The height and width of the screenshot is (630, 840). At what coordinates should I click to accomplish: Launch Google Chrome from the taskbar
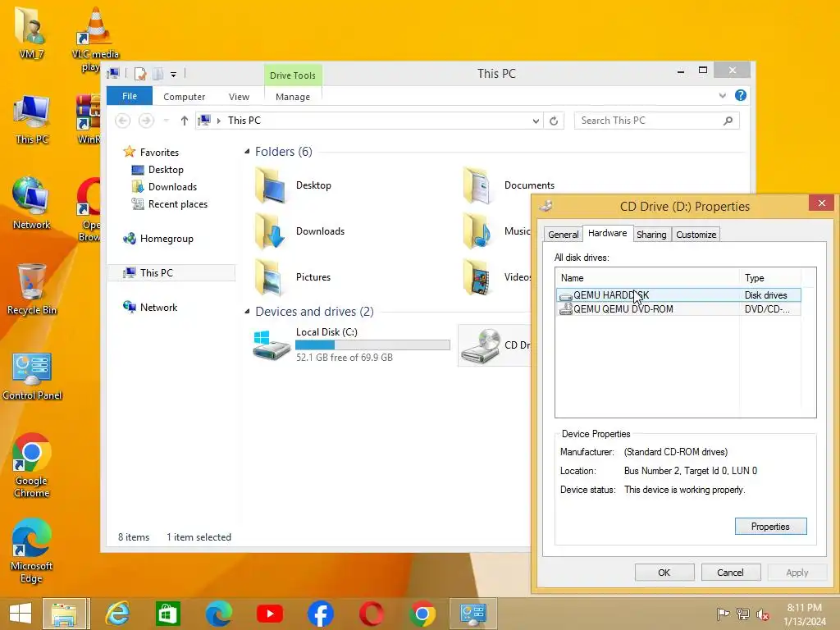tap(422, 614)
